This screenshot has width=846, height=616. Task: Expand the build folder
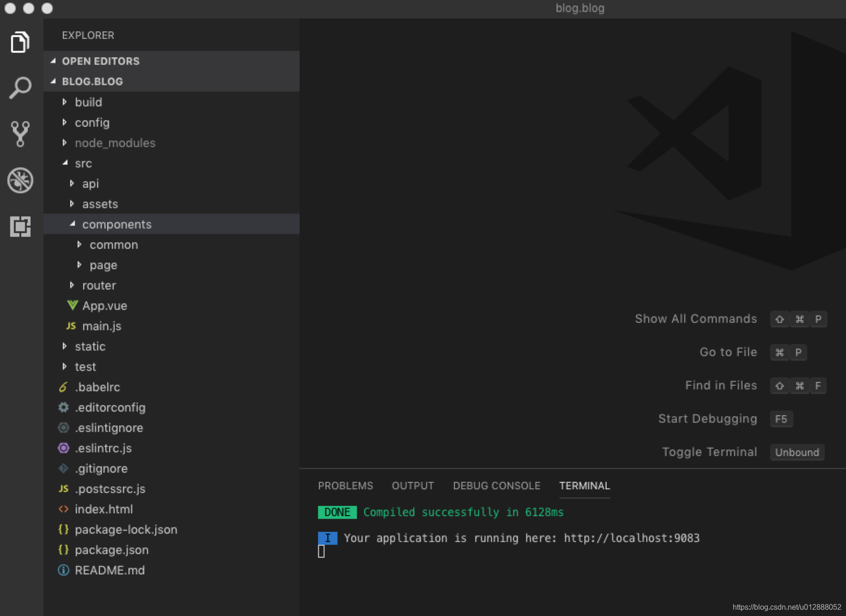pyautogui.click(x=172, y=102)
